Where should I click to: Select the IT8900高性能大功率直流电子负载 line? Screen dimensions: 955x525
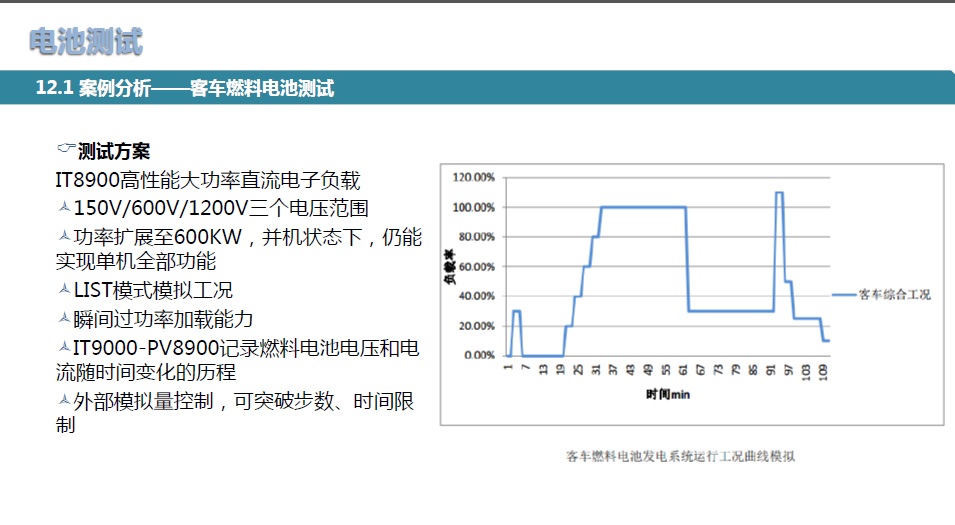tap(208, 181)
